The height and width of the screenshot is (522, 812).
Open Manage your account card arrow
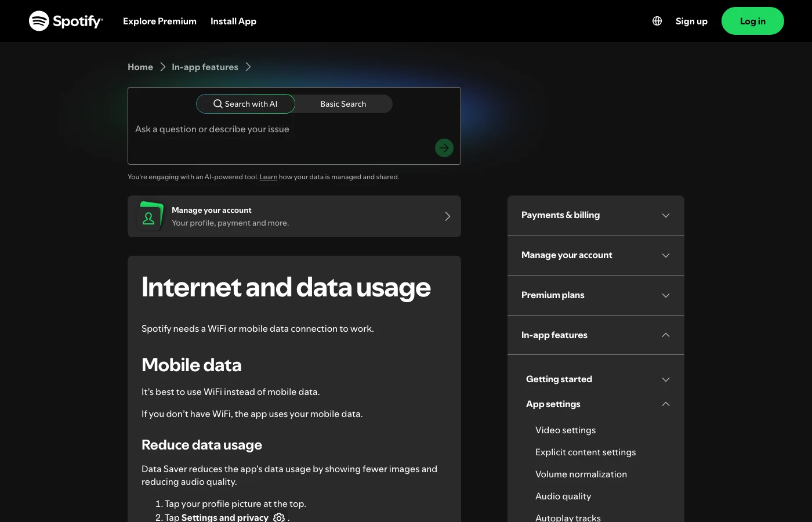[447, 216]
